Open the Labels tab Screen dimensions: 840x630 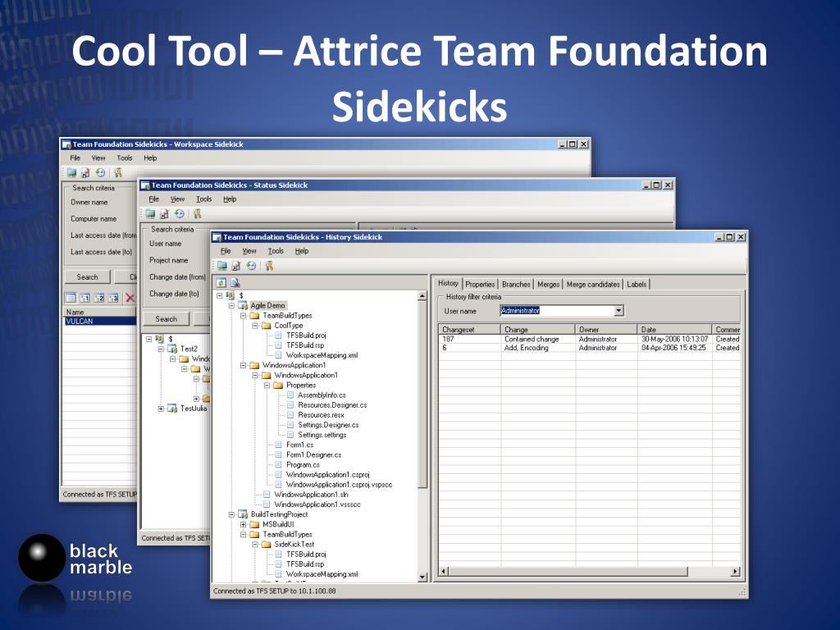637,285
